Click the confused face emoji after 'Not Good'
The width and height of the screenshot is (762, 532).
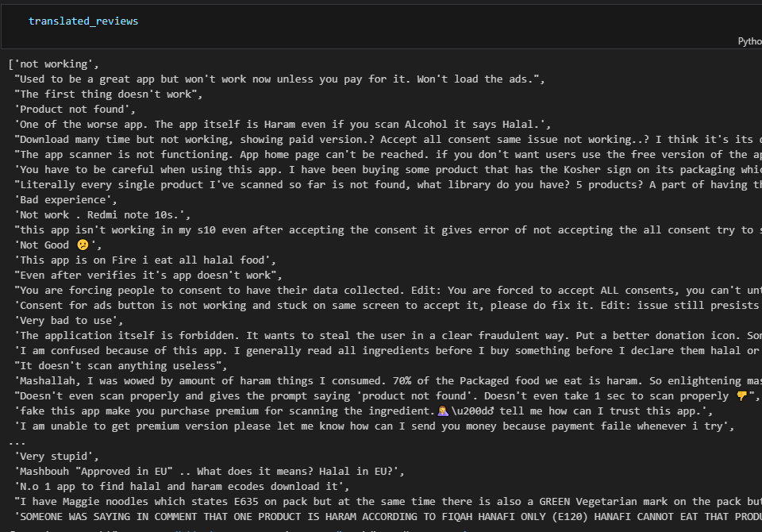pyautogui.click(x=83, y=245)
